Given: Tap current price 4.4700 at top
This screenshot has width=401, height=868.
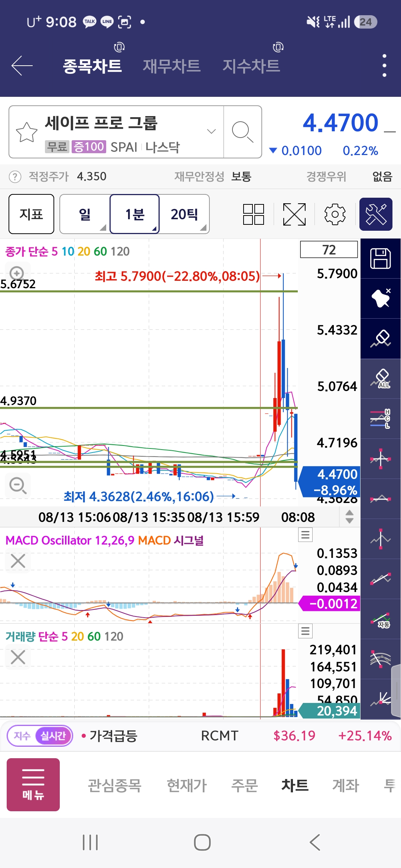Looking at the screenshot, I should click(340, 123).
